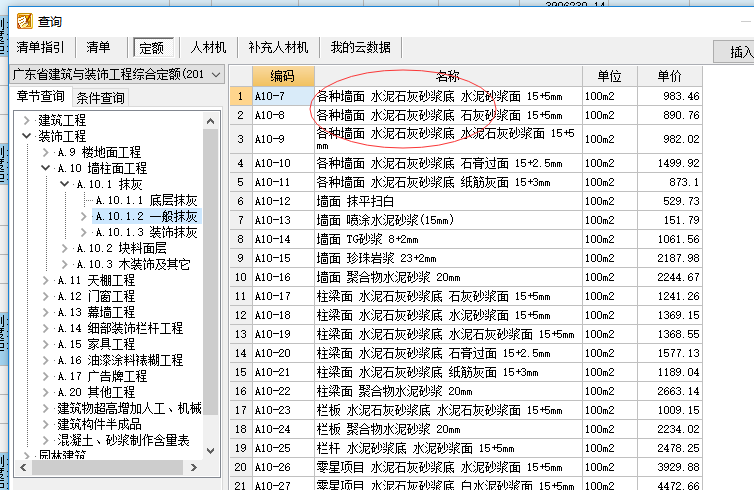
Task: Select 墙面 TG砂浆 8+2mm row
Action: tap(448, 239)
